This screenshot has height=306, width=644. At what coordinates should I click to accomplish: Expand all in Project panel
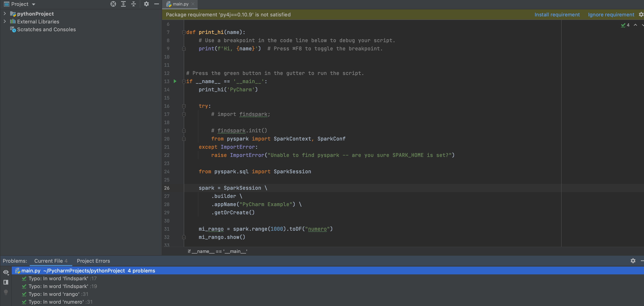pos(123,4)
